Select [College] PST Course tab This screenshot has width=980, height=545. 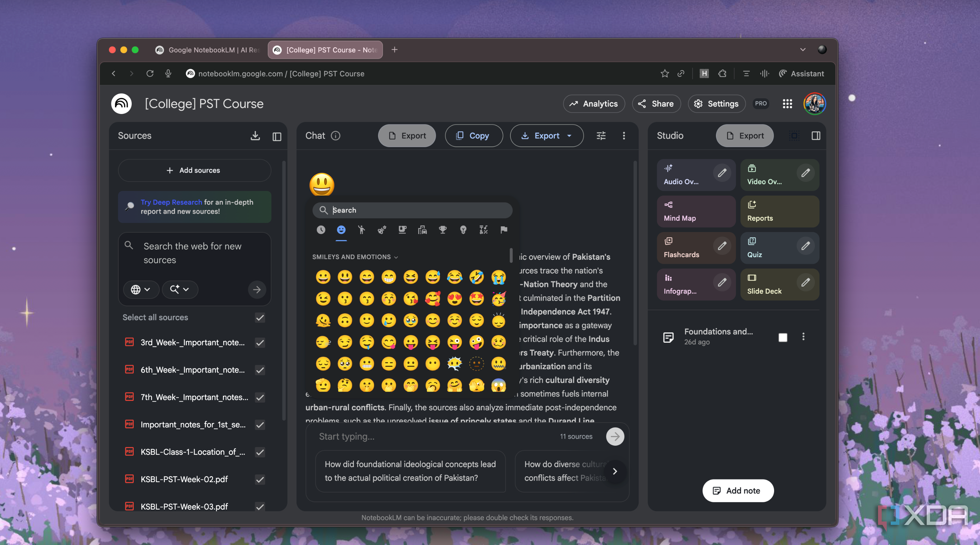click(325, 50)
